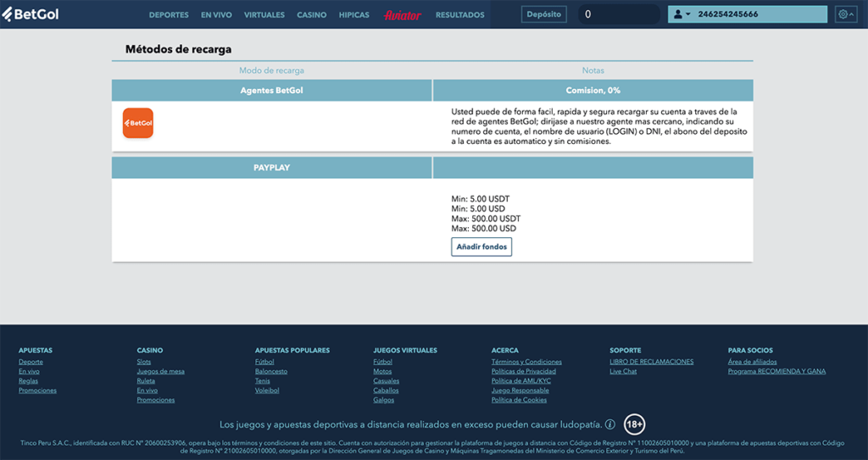Open the Área de afiliados link

click(x=753, y=362)
